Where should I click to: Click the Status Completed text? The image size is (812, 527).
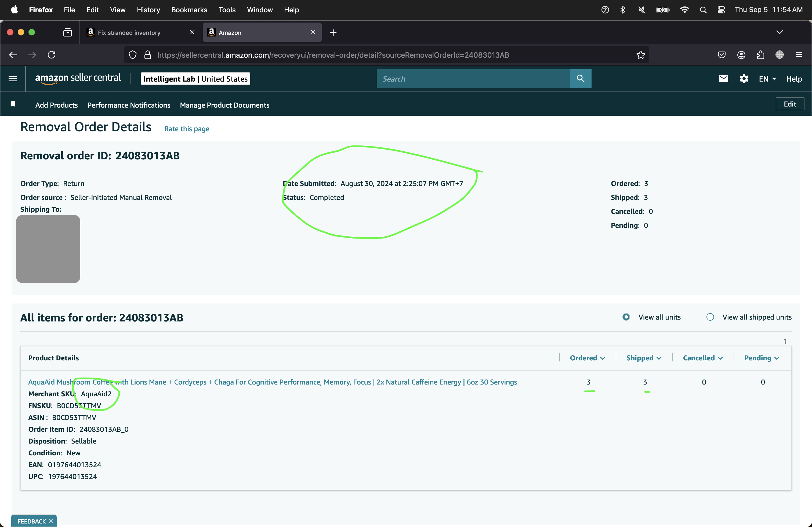[x=314, y=197]
